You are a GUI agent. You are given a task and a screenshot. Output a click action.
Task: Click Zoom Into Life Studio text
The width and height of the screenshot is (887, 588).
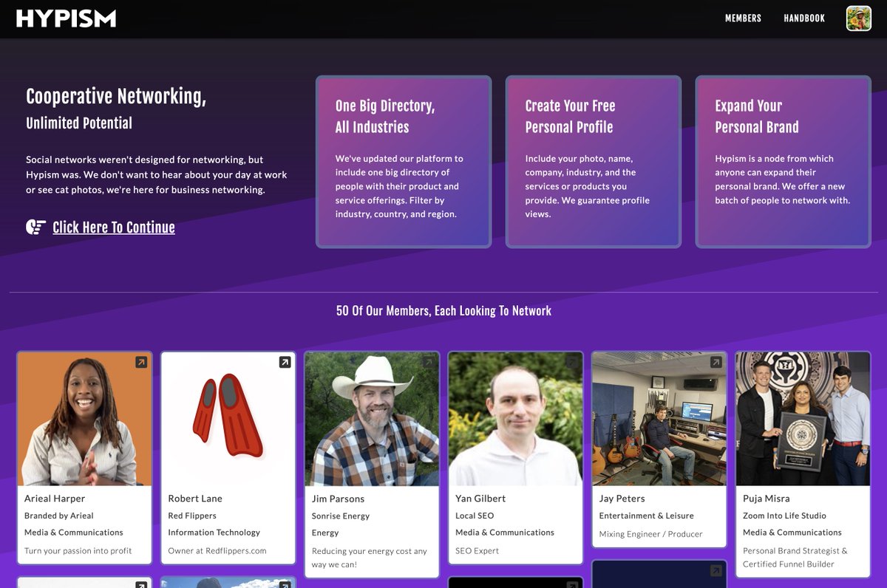[x=784, y=516]
